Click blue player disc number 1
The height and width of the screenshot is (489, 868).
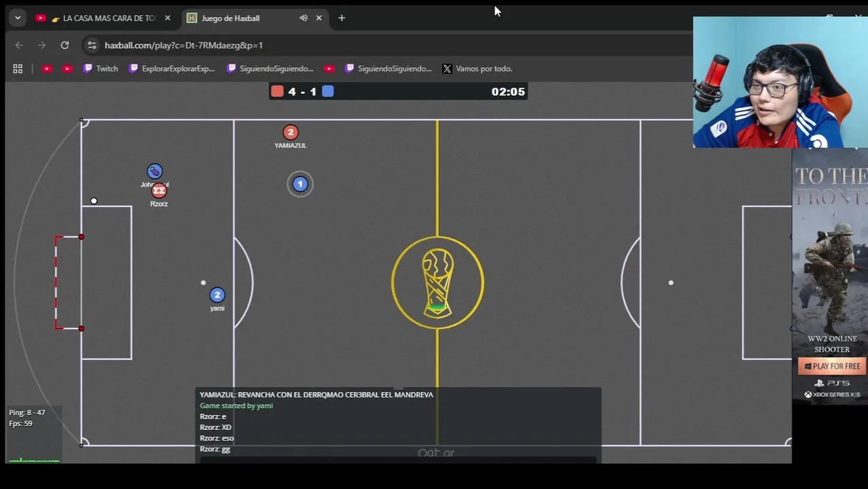(x=300, y=184)
